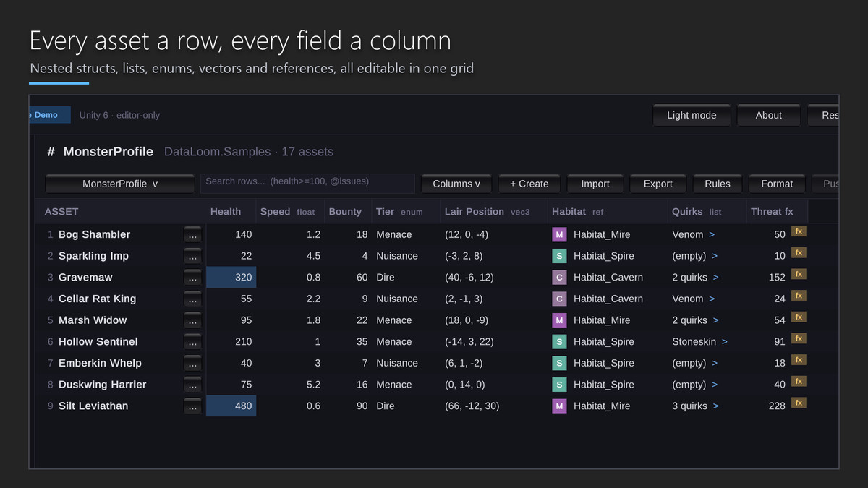
Task: Open the row menu for Bog Shambler
Action: click(x=192, y=235)
